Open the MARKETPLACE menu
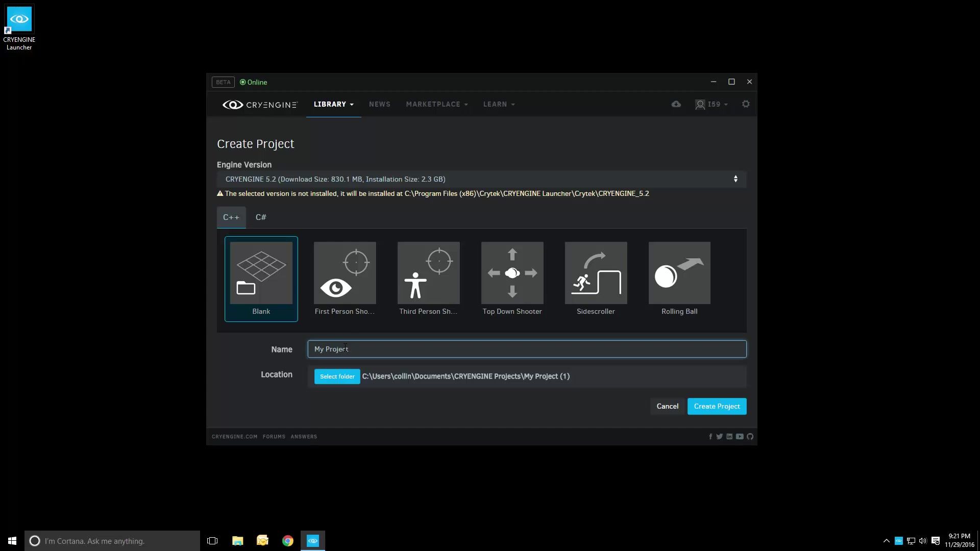The width and height of the screenshot is (980, 551). pyautogui.click(x=437, y=104)
